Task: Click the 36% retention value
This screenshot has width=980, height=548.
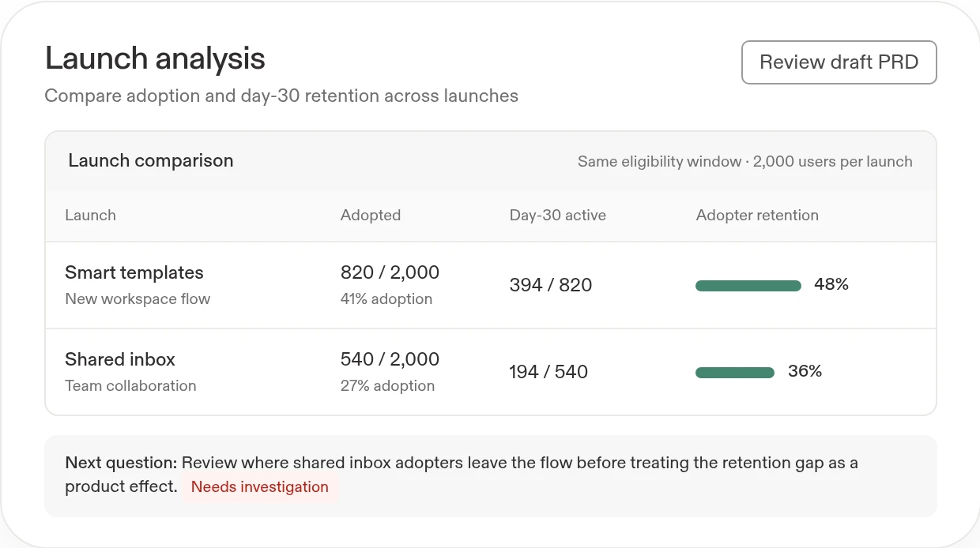Action: (805, 372)
